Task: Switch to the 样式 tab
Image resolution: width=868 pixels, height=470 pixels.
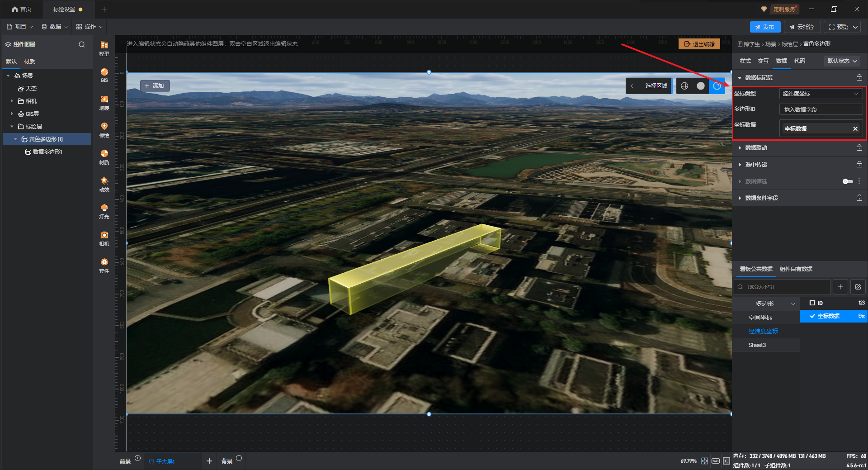Action: (x=745, y=61)
